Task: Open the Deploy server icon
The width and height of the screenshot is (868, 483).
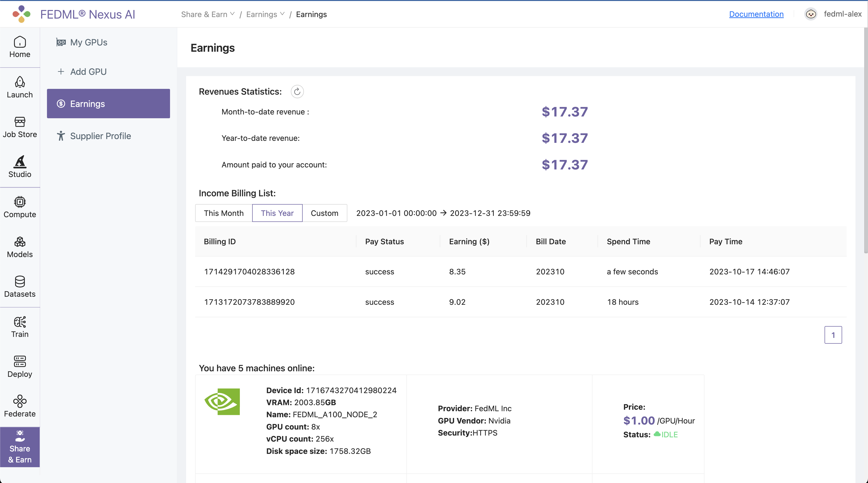Action: click(20, 361)
